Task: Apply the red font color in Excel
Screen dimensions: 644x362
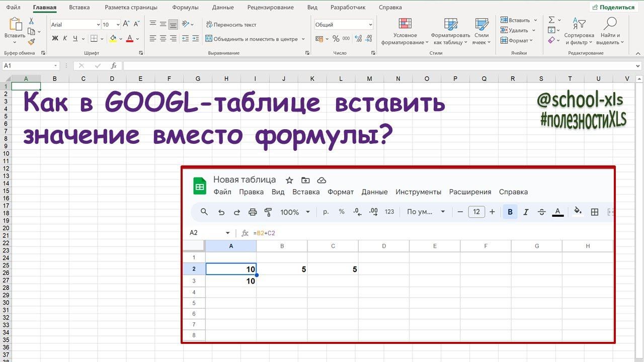Action: point(130,38)
